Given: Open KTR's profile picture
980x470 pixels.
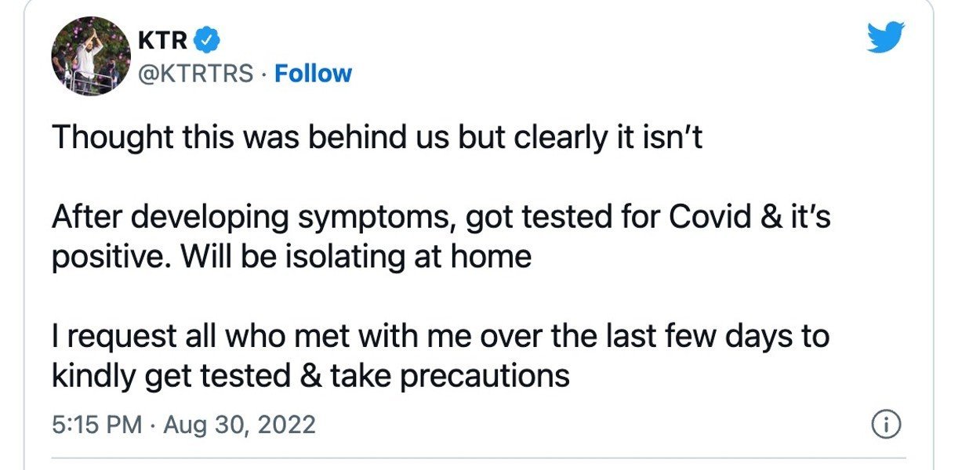Looking at the screenshot, I should [91, 56].
